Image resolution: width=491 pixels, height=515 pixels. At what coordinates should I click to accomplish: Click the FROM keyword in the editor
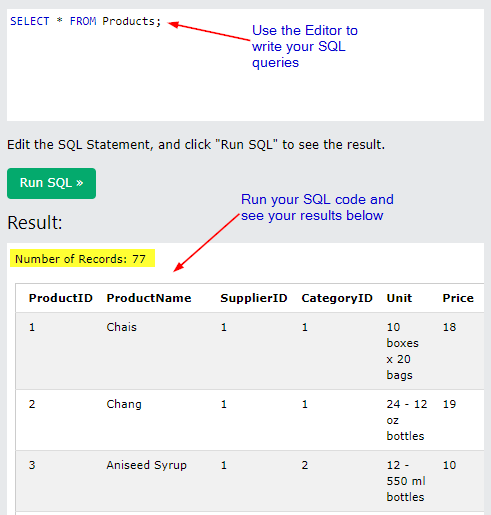point(83,21)
